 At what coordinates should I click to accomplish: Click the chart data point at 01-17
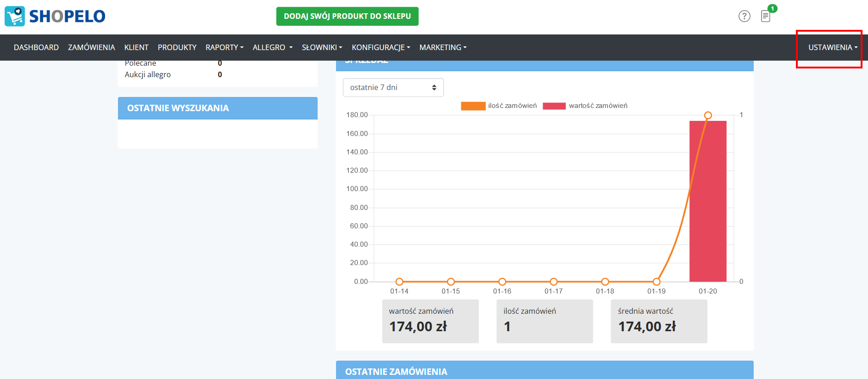554,282
